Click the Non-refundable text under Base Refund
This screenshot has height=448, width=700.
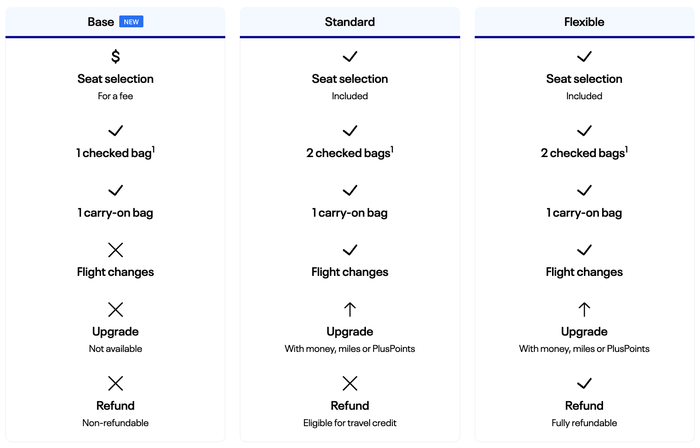point(115,423)
